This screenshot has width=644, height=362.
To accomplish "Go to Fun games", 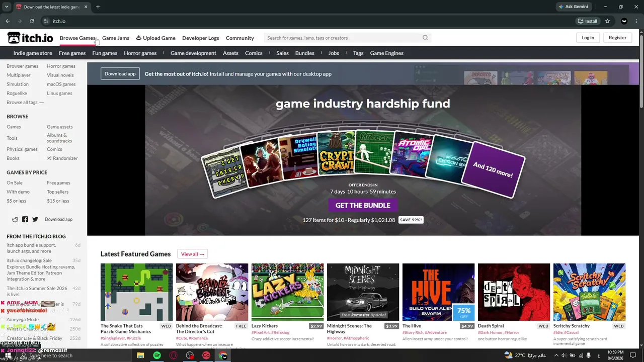I will coord(105,53).
